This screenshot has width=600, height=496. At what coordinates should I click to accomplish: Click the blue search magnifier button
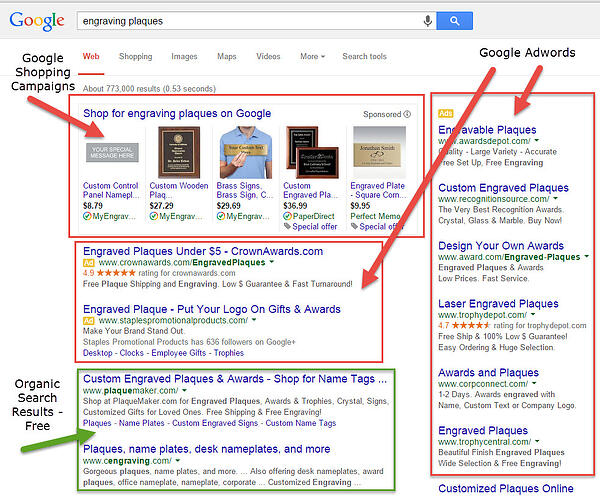click(455, 21)
